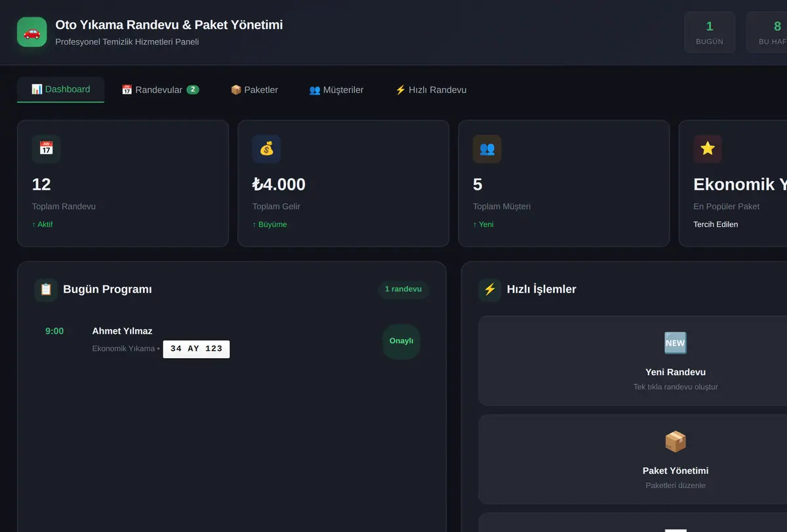
Task: Click the calendar icon above Toplam Randevu
Action: (46, 149)
